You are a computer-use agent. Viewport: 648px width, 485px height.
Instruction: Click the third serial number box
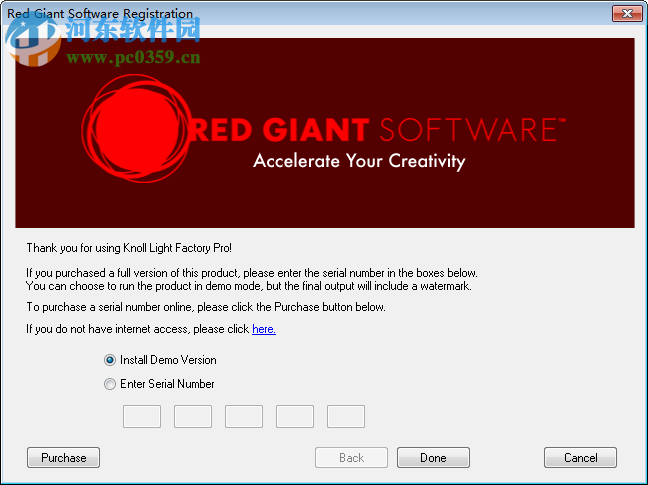coord(244,416)
